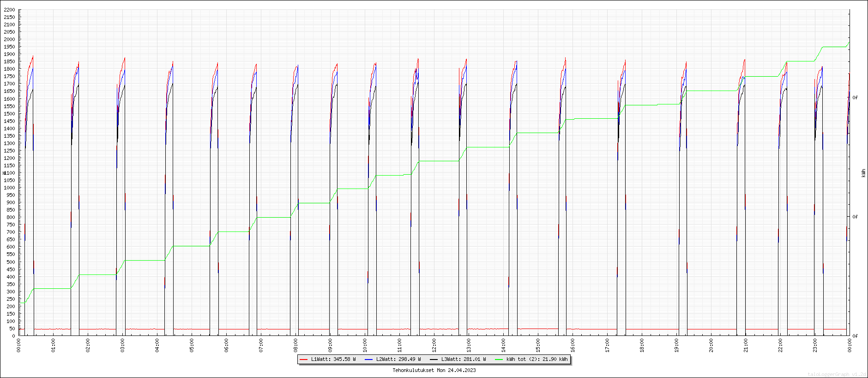Image resolution: width=868 pixels, height=378 pixels.
Task: Click the 12:00 time label on x-axis
Action: point(434,345)
